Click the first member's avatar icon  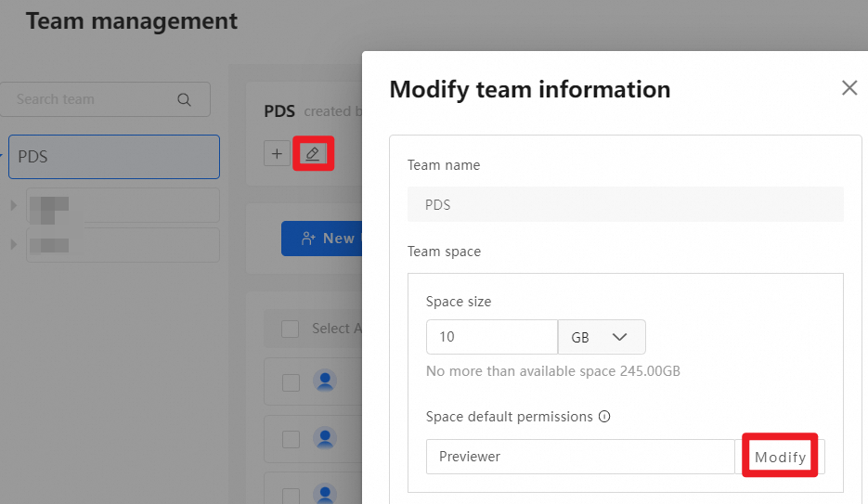pos(325,381)
